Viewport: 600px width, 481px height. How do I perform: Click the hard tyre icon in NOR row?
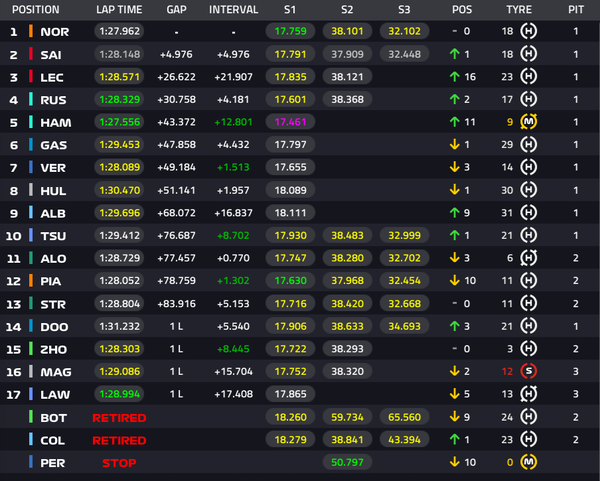pyautogui.click(x=528, y=31)
